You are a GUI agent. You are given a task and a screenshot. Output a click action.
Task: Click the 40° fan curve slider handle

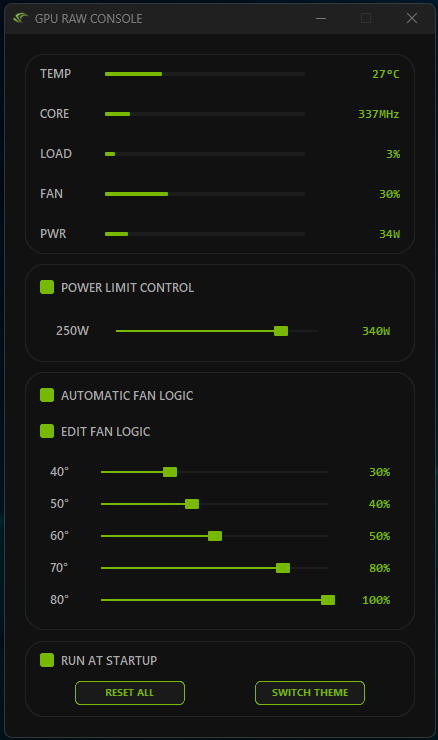tap(170, 472)
